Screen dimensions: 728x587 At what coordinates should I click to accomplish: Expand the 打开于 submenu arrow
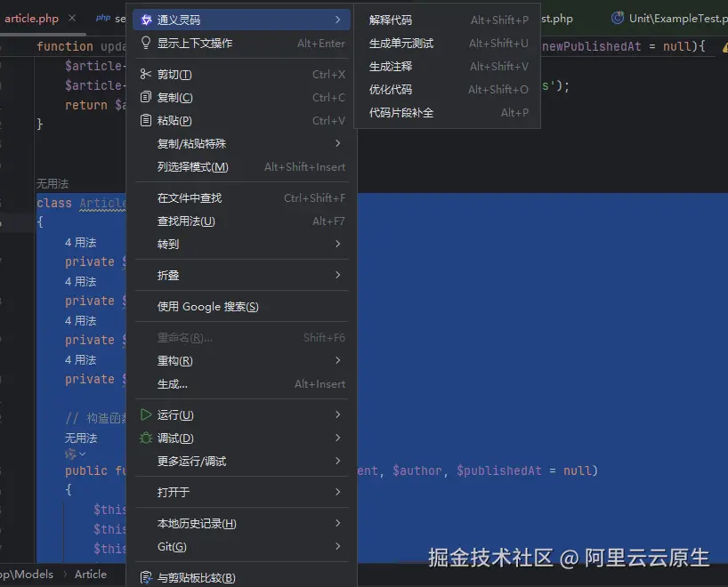point(337,492)
